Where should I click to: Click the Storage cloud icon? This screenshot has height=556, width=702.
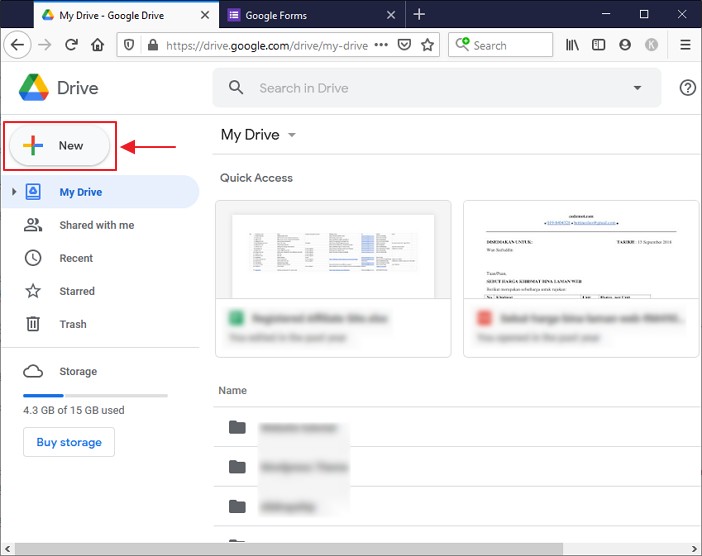click(x=33, y=371)
